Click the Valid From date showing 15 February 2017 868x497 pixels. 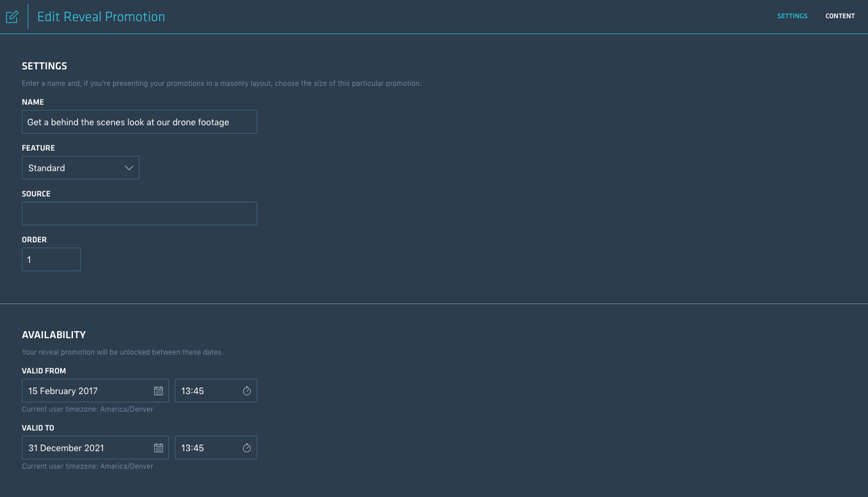click(82, 390)
